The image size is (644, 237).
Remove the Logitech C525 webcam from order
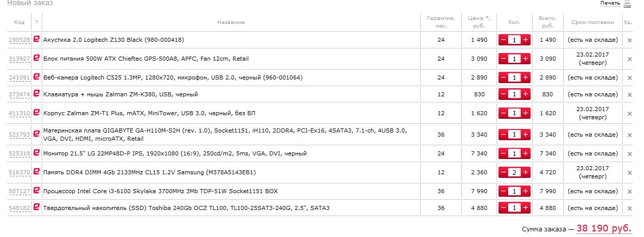629,77
